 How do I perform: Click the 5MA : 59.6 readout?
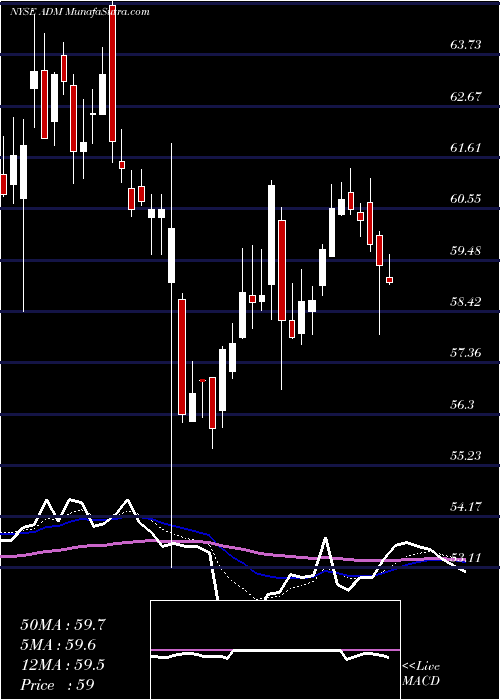coord(58,645)
